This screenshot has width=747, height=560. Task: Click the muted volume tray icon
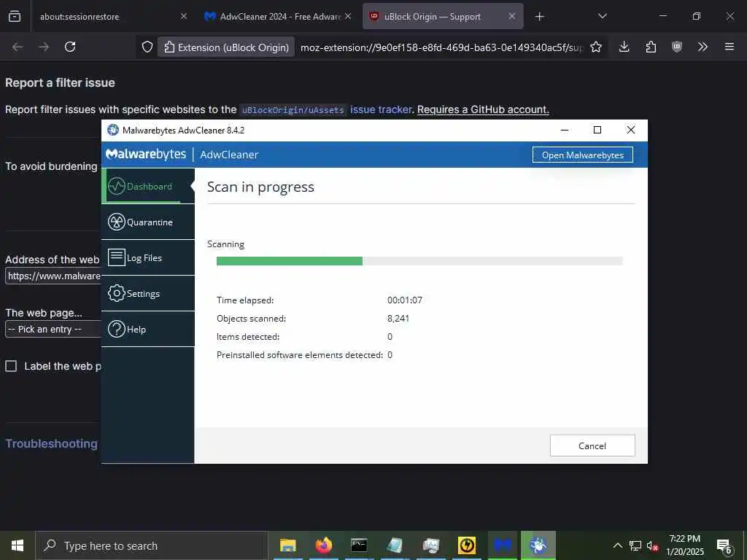(x=652, y=545)
